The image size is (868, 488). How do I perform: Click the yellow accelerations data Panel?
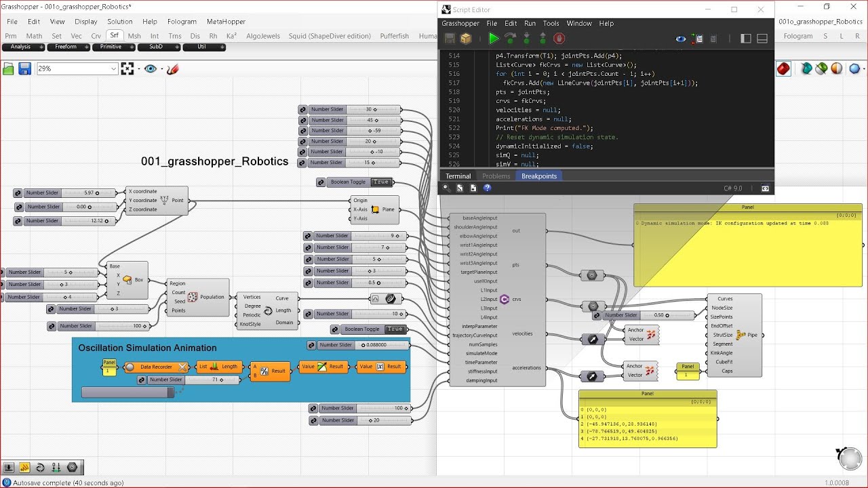(x=648, y=419)
